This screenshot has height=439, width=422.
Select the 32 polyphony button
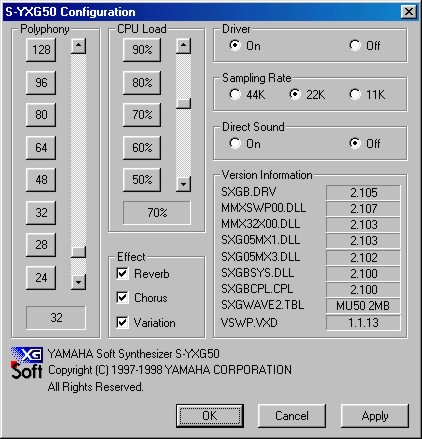[41, 212]
